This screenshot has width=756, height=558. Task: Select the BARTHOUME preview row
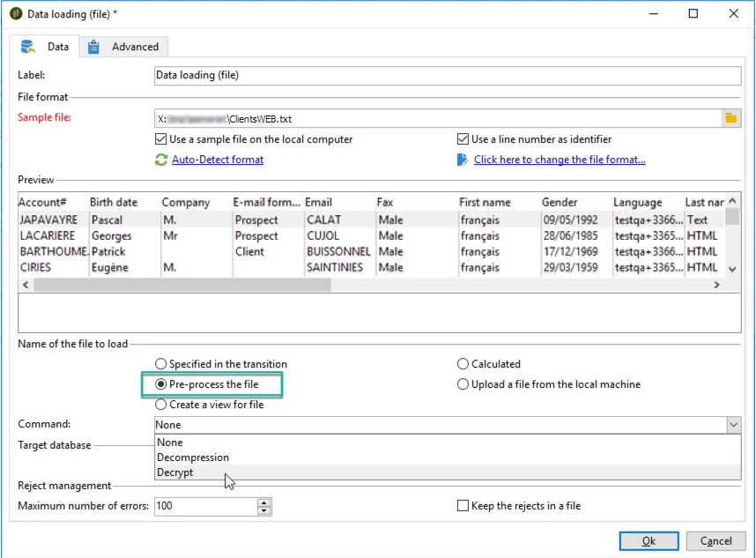(x=371, y=252)
